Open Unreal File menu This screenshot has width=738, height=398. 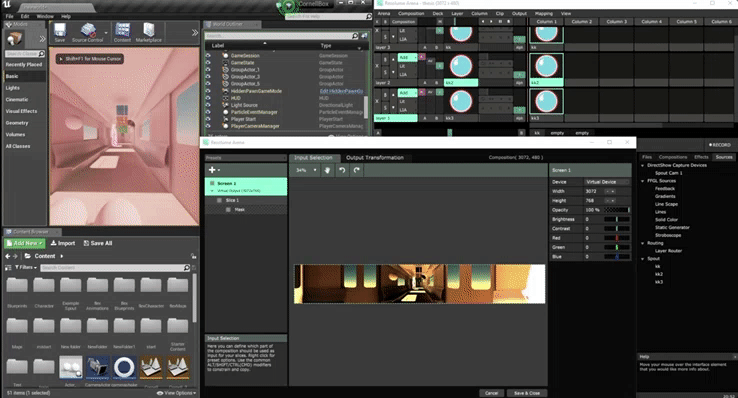[x=9, y=16]
